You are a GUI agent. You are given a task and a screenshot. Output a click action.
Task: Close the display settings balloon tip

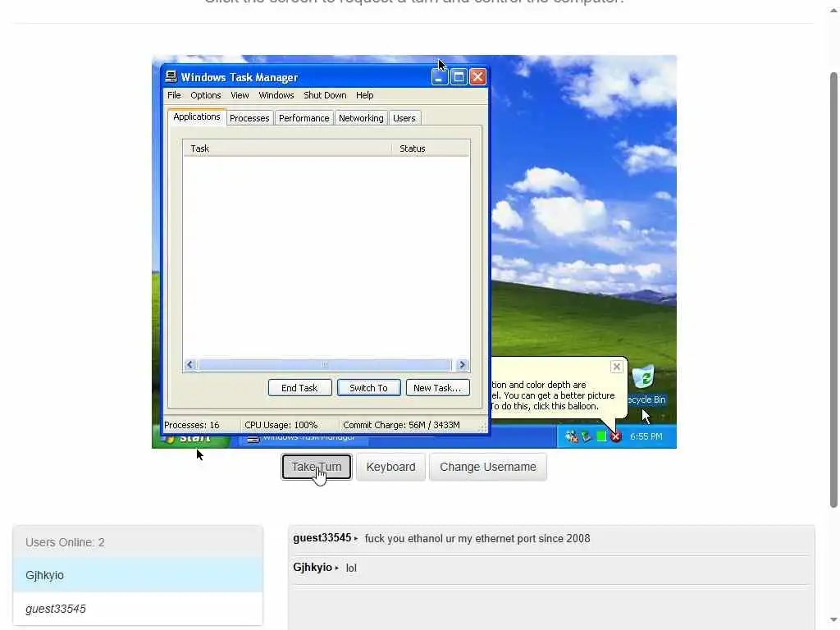point(616,367)
